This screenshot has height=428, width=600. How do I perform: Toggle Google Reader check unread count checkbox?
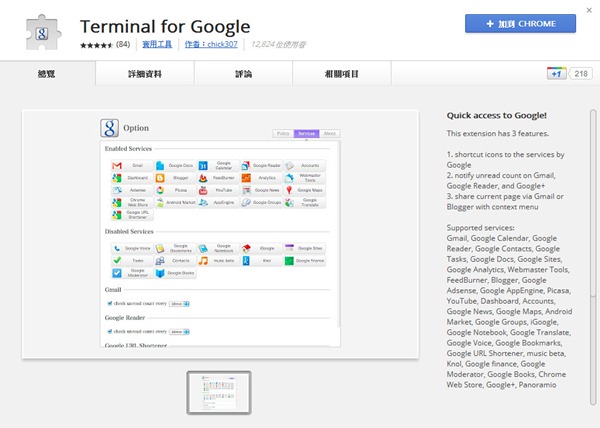(109, 330)
